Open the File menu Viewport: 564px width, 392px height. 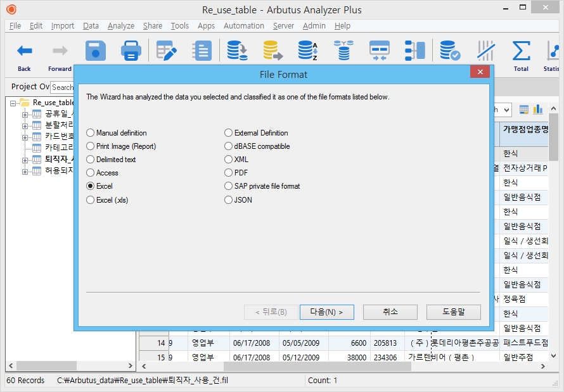(15, 26)
